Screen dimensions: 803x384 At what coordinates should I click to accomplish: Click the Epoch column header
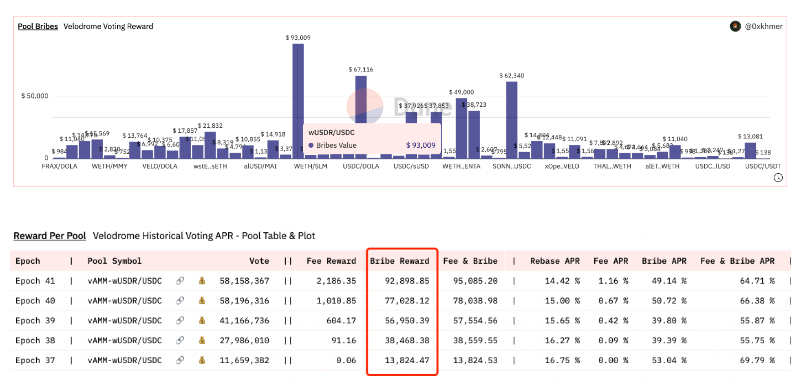(28, 261)
